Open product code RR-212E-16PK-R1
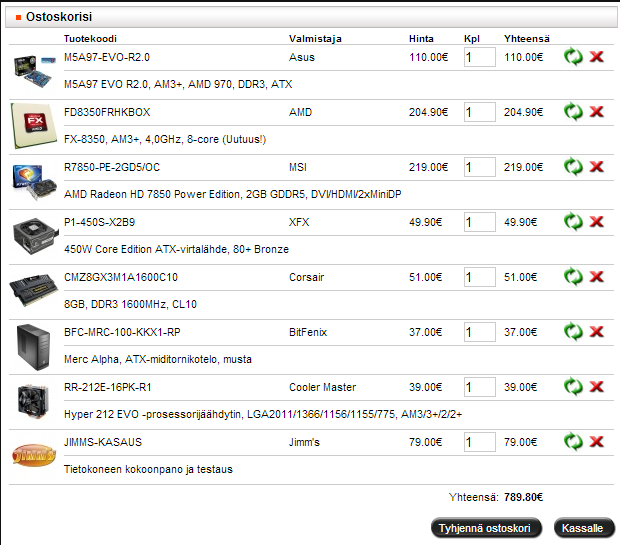620x545 pixels. coord(108,387)
